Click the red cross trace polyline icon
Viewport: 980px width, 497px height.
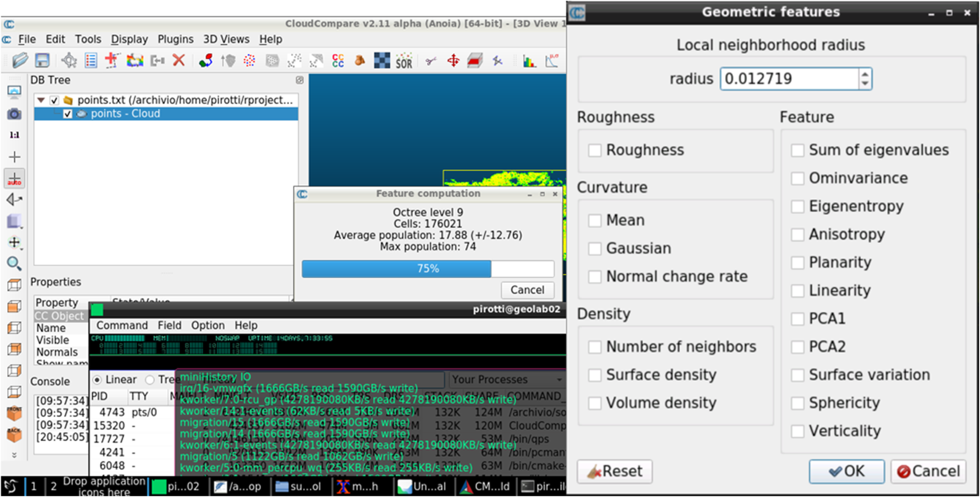(x=112, y=61)
